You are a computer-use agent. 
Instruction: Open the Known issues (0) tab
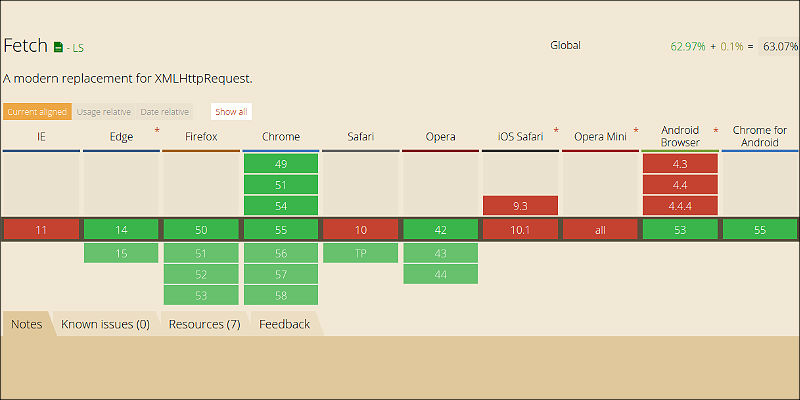(x=105, y=324)
